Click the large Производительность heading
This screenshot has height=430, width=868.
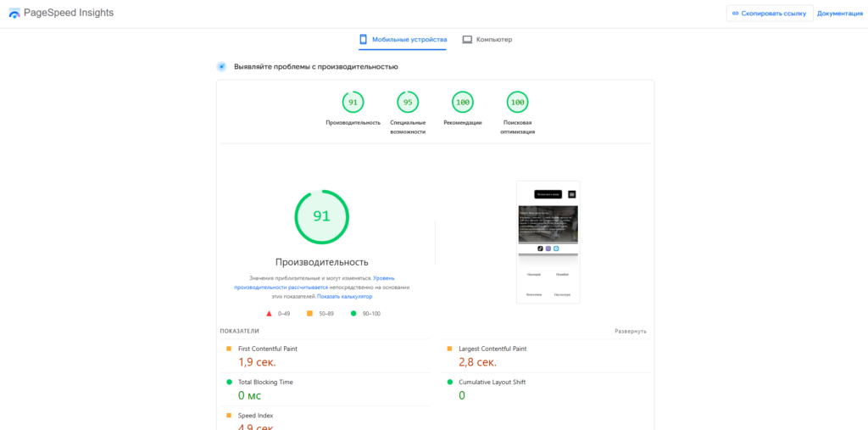[x=321, y=262]
